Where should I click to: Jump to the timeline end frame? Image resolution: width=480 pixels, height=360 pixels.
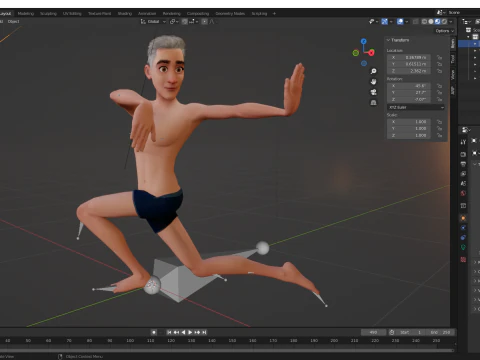coord(204,332)
